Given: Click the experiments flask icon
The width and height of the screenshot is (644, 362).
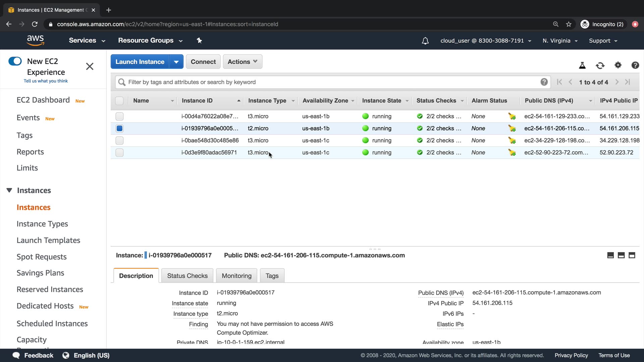Looking at the screenshot, I should click(x=582, y=65).
